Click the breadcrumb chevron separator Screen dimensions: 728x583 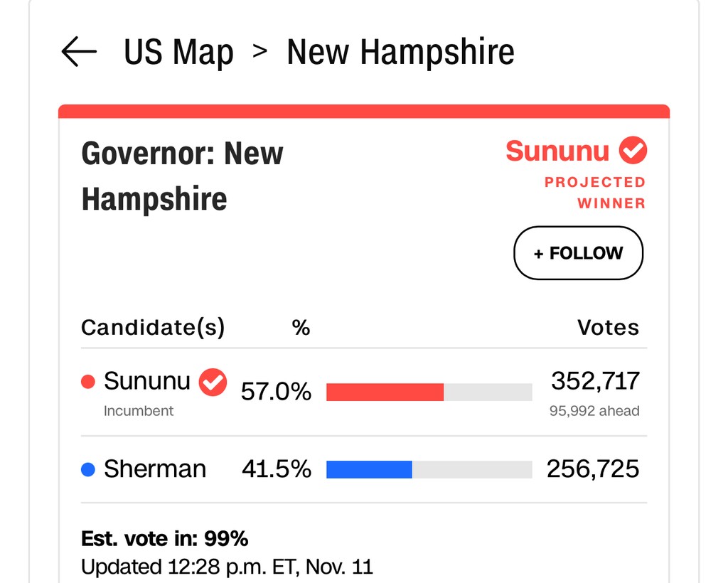[x=260, y=51]
